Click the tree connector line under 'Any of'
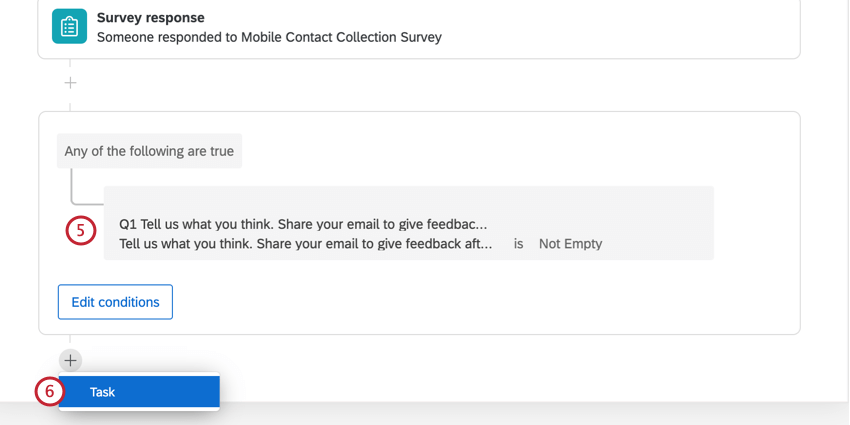The height and width of the screenshot is (425, 850). click(71, 186)
